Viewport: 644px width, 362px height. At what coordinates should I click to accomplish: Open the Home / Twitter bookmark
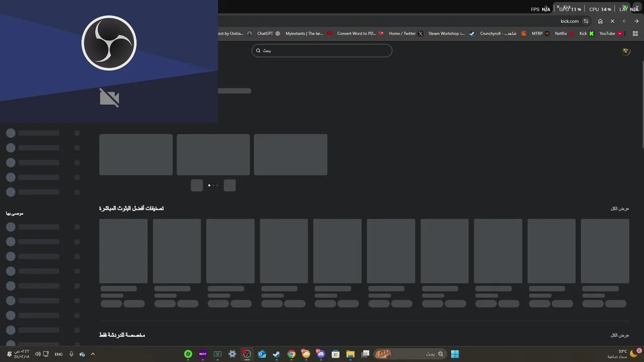coord(406,34)
